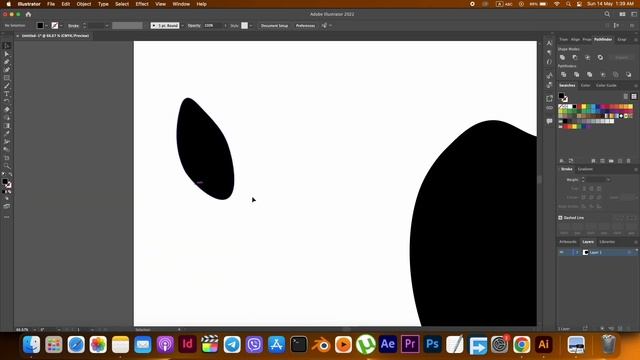Select the Zoom tool in the toolbar

7,166
